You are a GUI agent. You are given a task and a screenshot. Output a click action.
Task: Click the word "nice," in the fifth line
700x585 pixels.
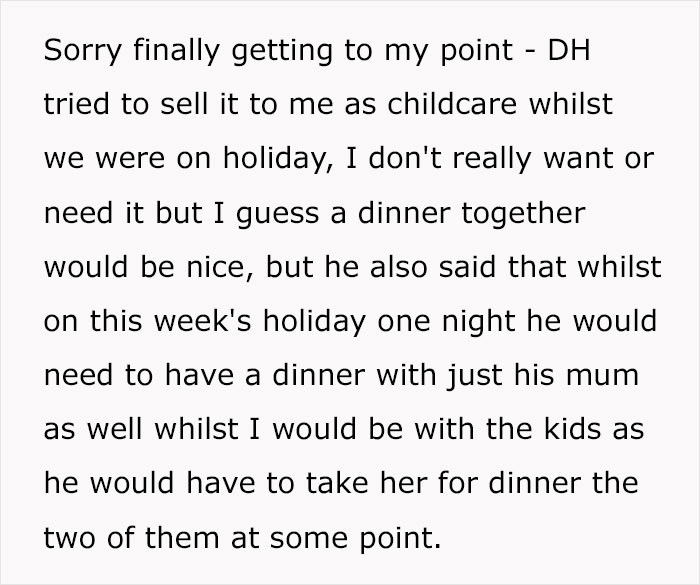220,267
